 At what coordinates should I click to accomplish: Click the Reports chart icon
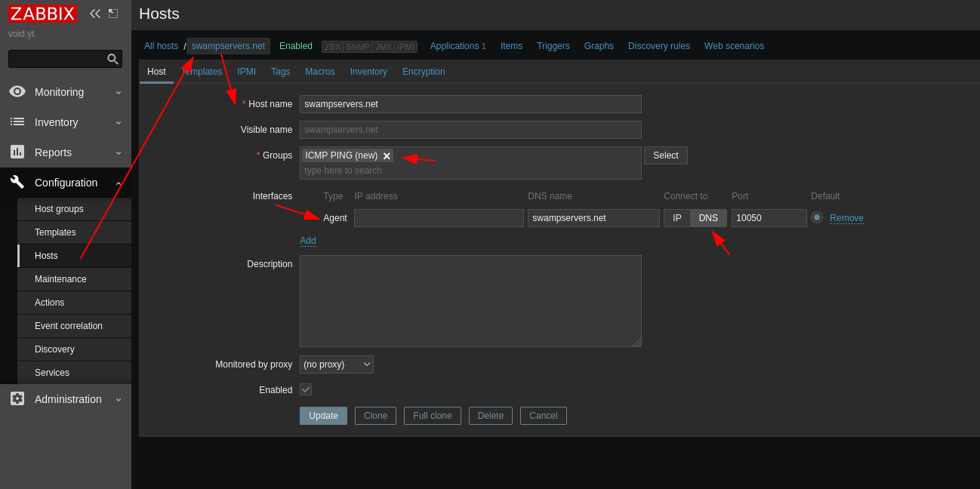[x=17, y=152]
